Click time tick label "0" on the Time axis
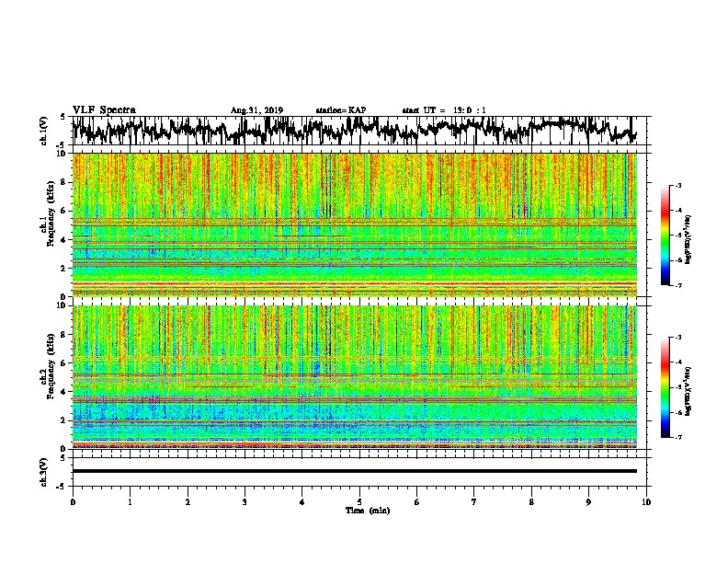 click(x=73, y=502)
